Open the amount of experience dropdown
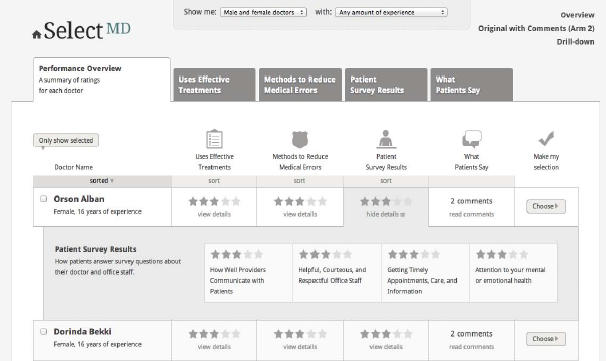This screenshot has height=361, width=606. coord(391,12)
